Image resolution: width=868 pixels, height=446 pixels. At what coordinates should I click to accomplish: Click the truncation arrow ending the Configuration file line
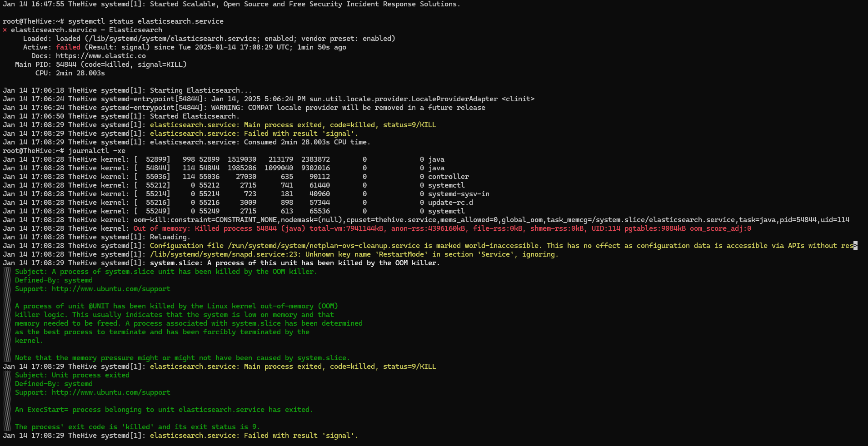click(855, 246)
